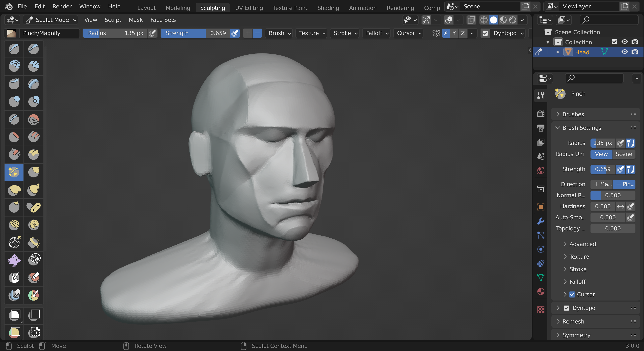This screenshot has width=644, height=351.
Task: Select the Clay Strips brush tool
Action: tap(34, 66)
